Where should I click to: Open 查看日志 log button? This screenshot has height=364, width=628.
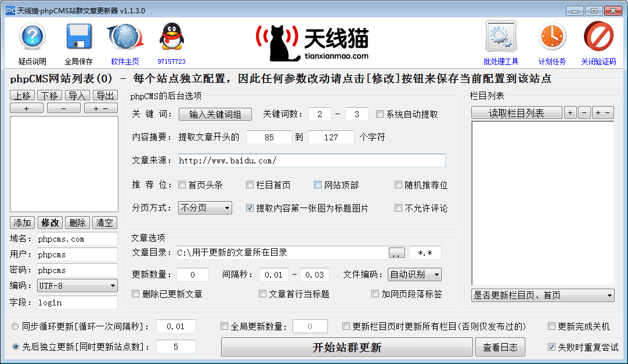[500, 347]
